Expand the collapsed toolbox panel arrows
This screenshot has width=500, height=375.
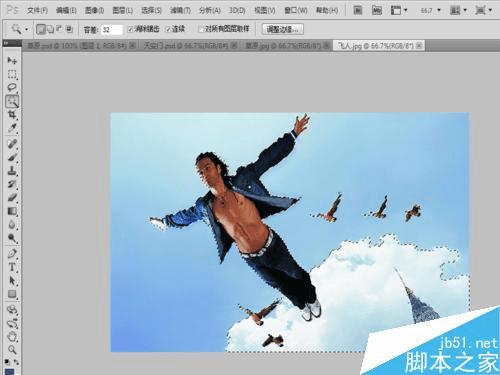6,43
